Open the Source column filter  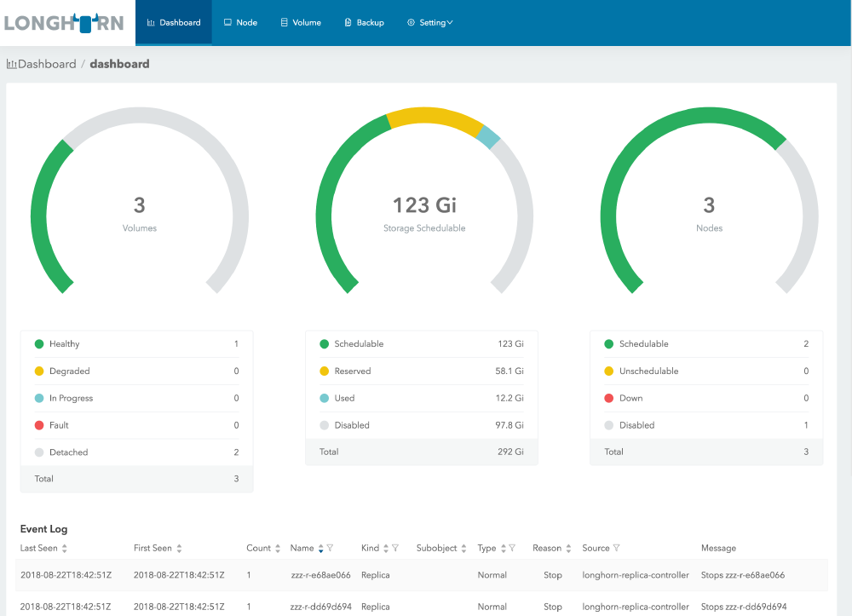[616, 549]
